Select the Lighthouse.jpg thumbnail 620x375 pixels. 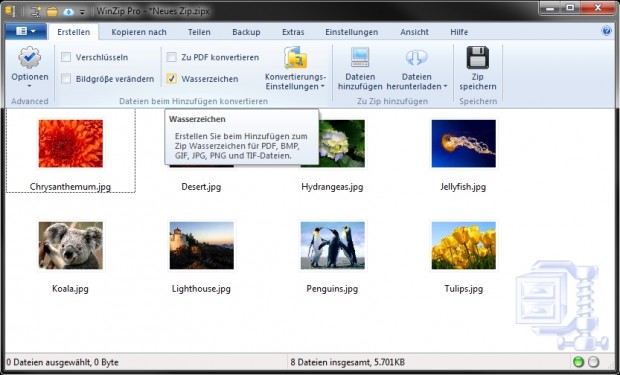(202, 245)
